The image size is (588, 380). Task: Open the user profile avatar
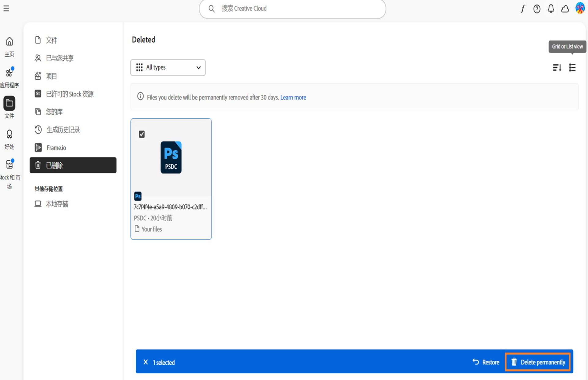click(x=580, y=8)
